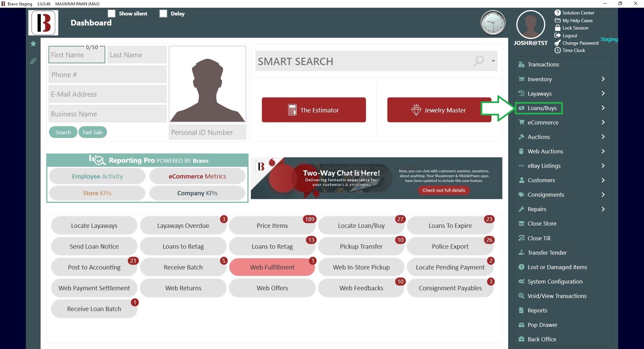Image resolution: width=644 pixels, height=349 pixels.
Task: Click the link icon in left sidebar
Action: (x=33, y=61)
